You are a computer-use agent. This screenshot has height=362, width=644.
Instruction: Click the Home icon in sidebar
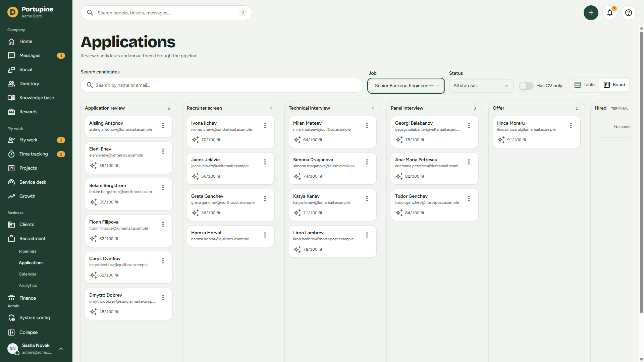pyautogui.click(x=11, y=41)
